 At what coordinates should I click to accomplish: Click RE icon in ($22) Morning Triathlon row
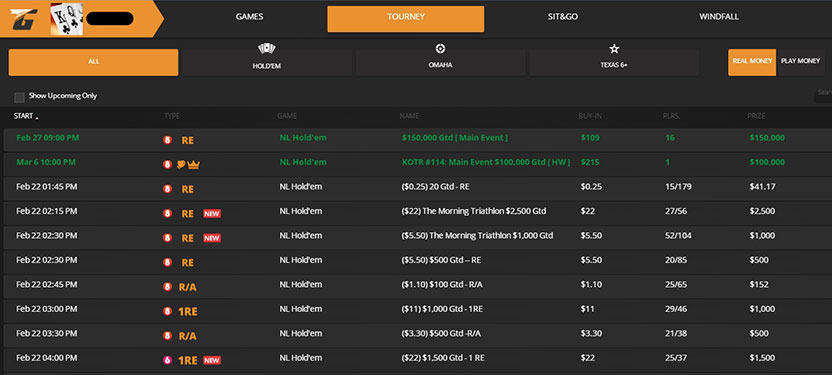[x=187, y=214]
